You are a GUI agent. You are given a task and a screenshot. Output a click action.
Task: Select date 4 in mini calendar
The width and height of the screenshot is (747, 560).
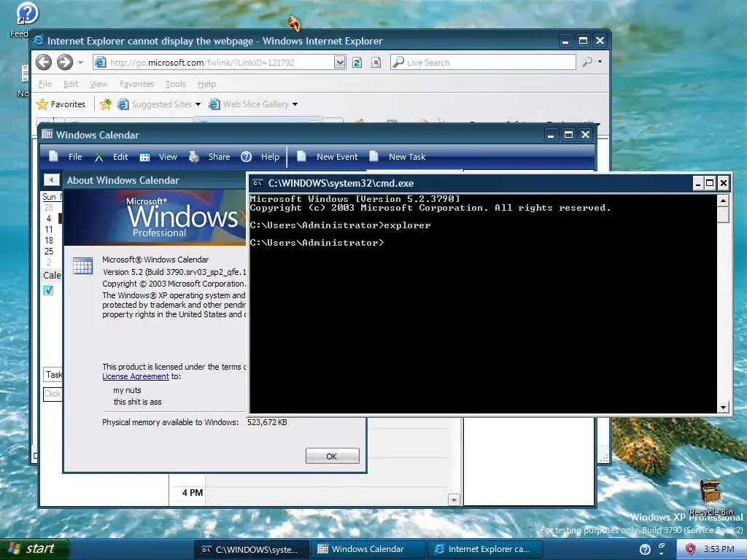pyautogui.click(x=49, y=219)
